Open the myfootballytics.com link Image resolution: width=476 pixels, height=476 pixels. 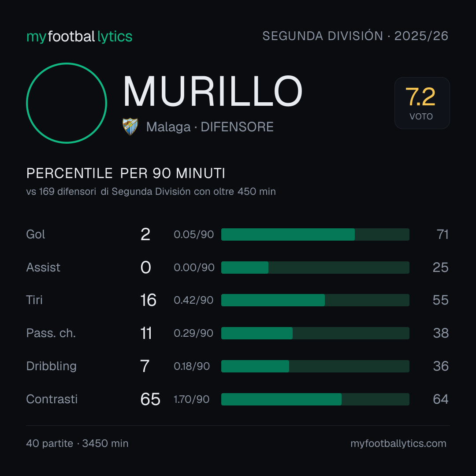point(398,443)
